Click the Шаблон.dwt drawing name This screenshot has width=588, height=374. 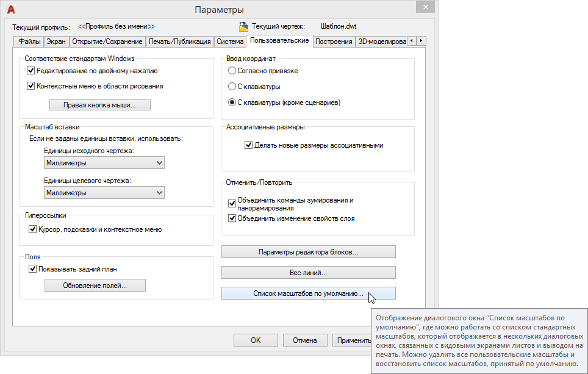pyautogui.click(x=339, y=27)
